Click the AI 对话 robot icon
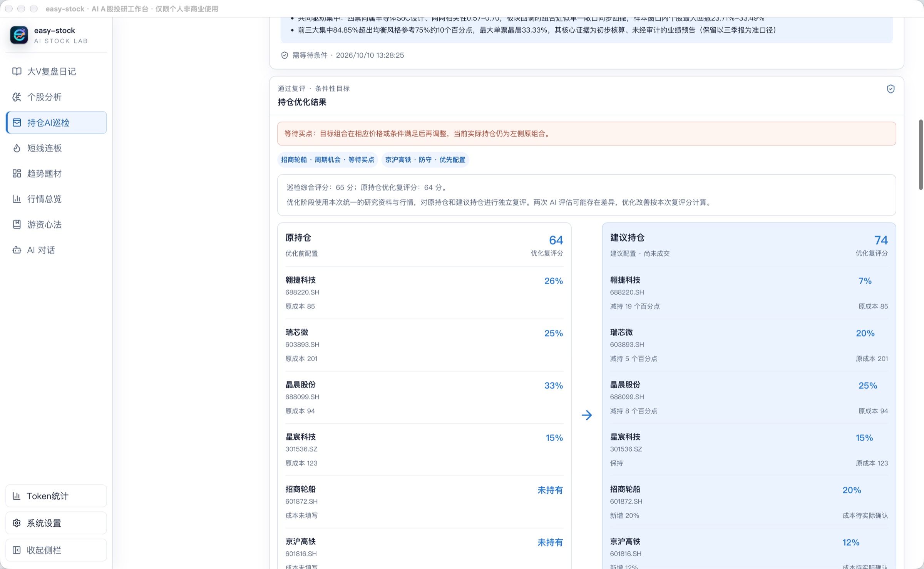 (17, 250)
